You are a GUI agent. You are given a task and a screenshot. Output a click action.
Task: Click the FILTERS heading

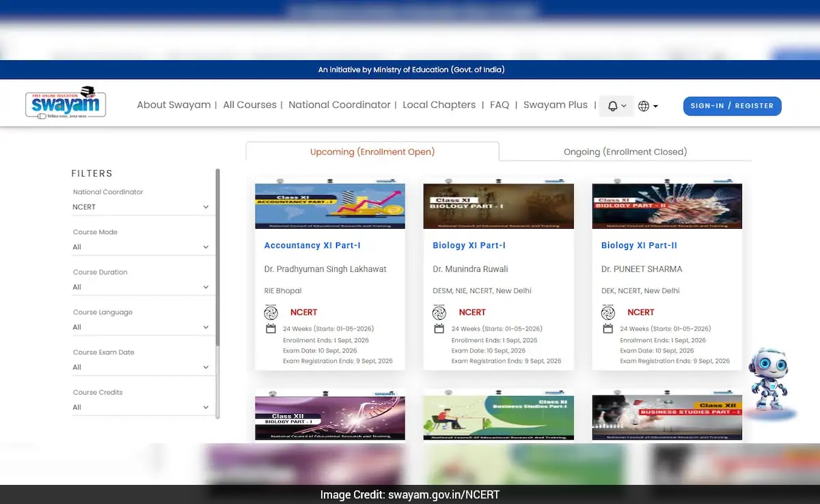(x=92, y=173)
